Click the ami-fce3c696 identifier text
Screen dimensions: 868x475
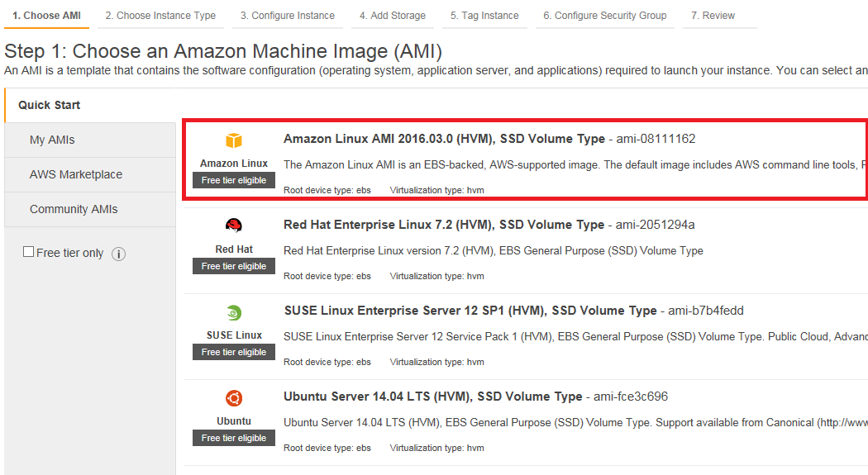[631, 397]
